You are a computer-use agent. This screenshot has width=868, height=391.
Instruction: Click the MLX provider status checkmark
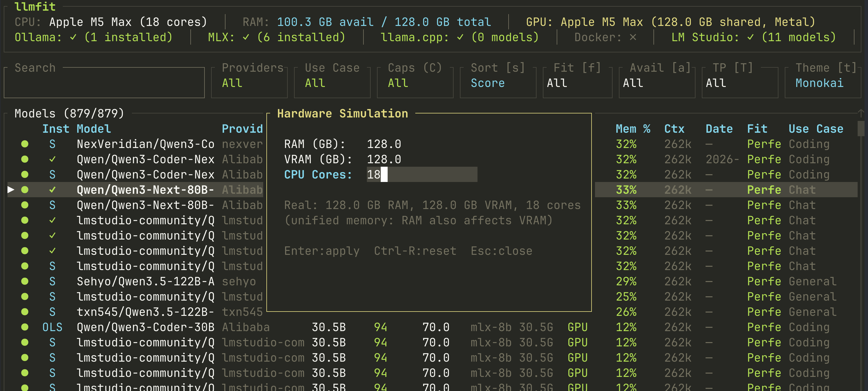point(246,37)
